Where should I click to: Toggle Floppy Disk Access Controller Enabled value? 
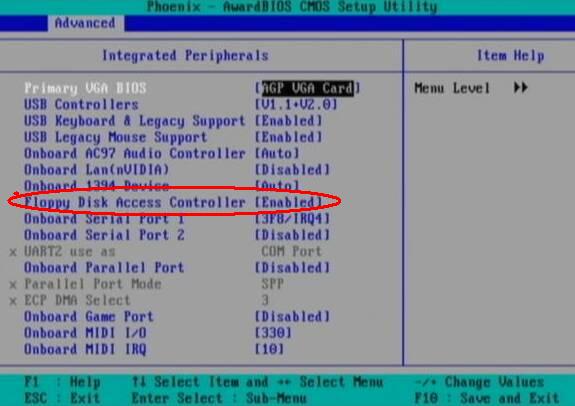pos(289,202)
